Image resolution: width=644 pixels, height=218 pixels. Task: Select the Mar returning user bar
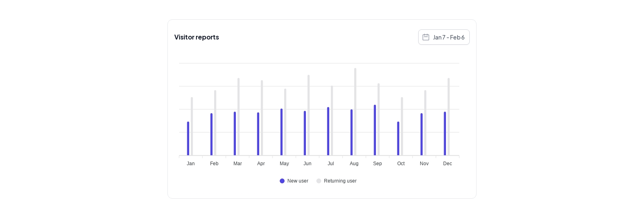239,117
